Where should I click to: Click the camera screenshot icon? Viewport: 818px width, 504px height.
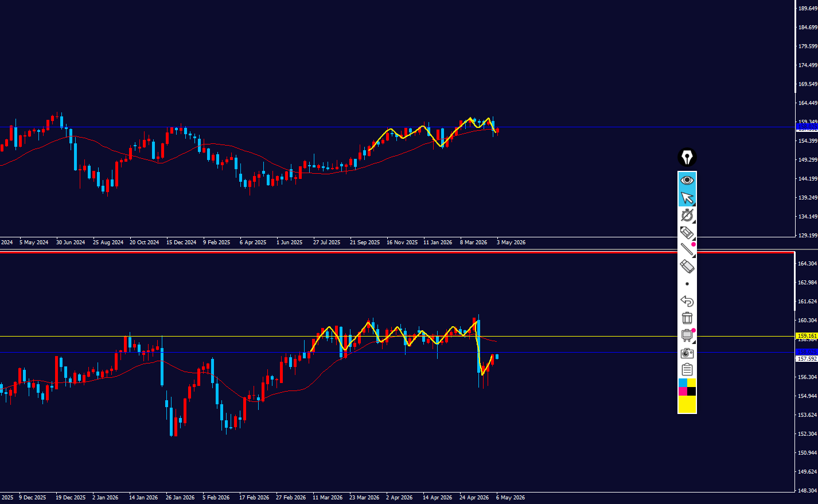(687, 353)
